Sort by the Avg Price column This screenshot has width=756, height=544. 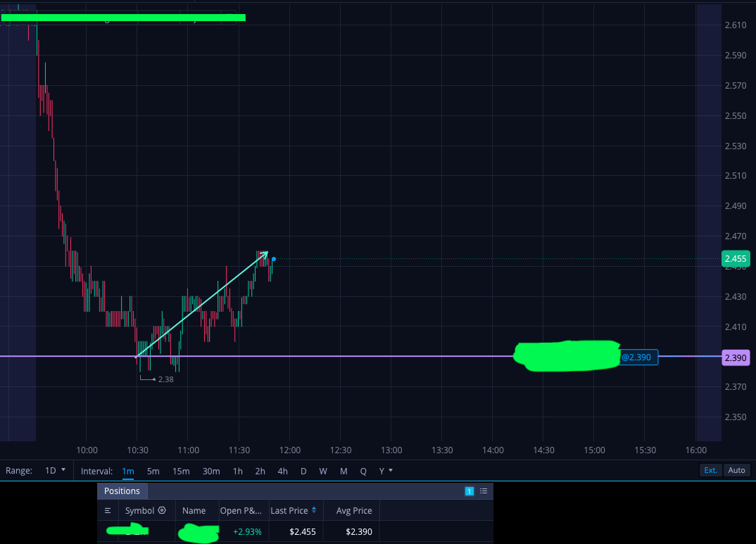tap(354, 511)
